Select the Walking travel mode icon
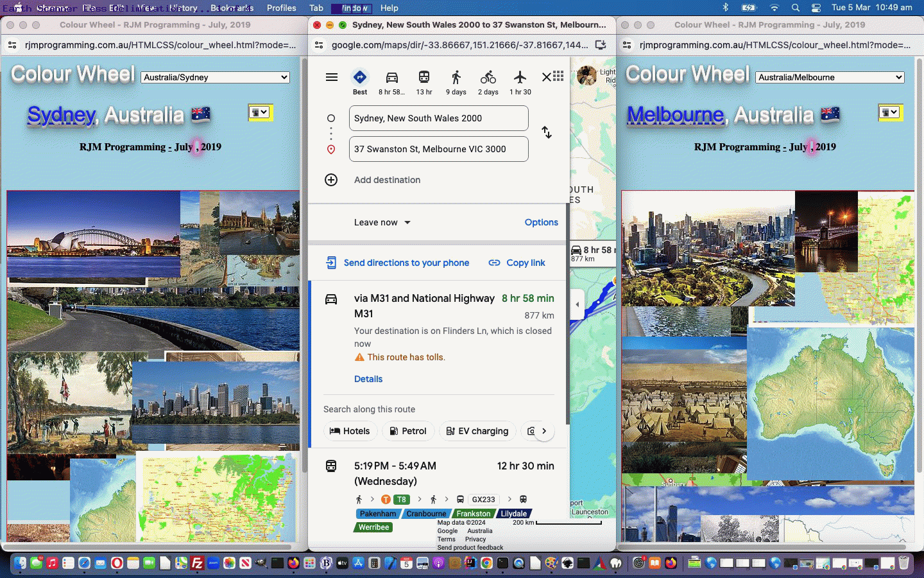Viewport: 924px width, 578px height. tap(456, 77)
